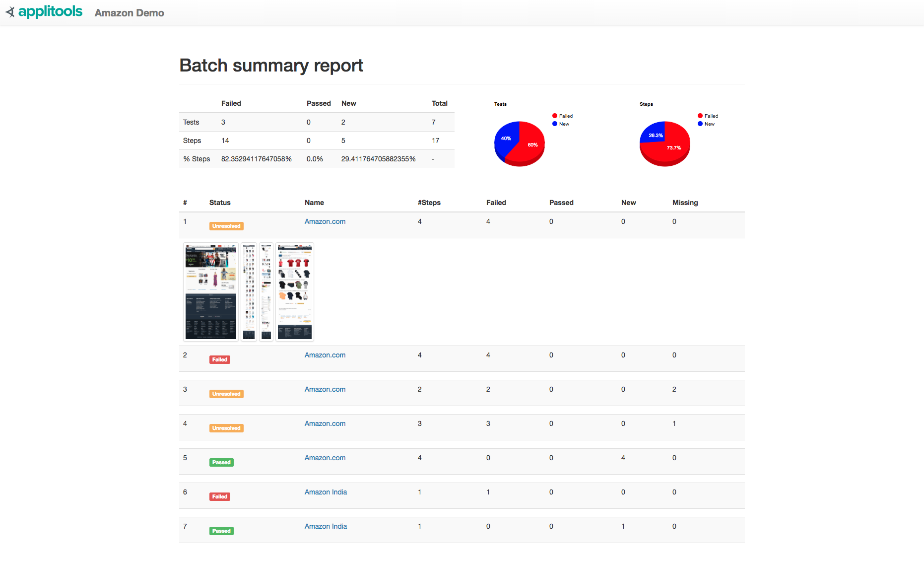The height and width of the screenshot is (561, 924).
Task: Click Failed badge in row 2
Action: coord(220,359)
